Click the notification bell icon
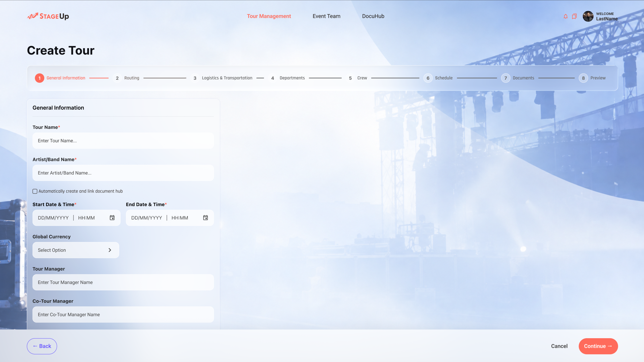 (565, 16)
